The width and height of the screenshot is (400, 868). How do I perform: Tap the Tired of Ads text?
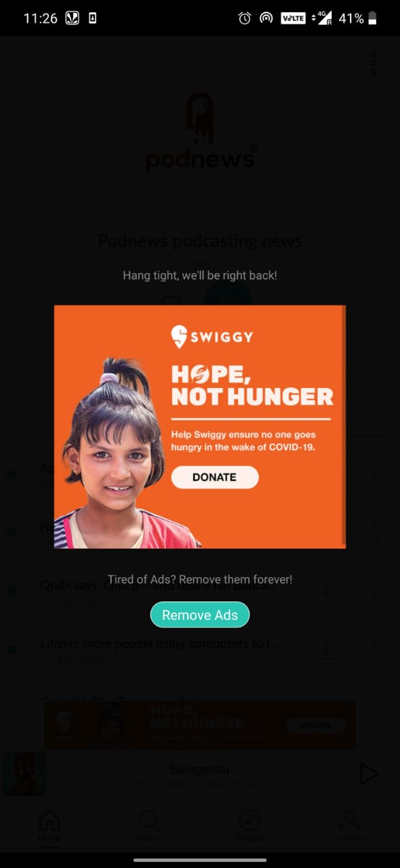pos(200,580)
